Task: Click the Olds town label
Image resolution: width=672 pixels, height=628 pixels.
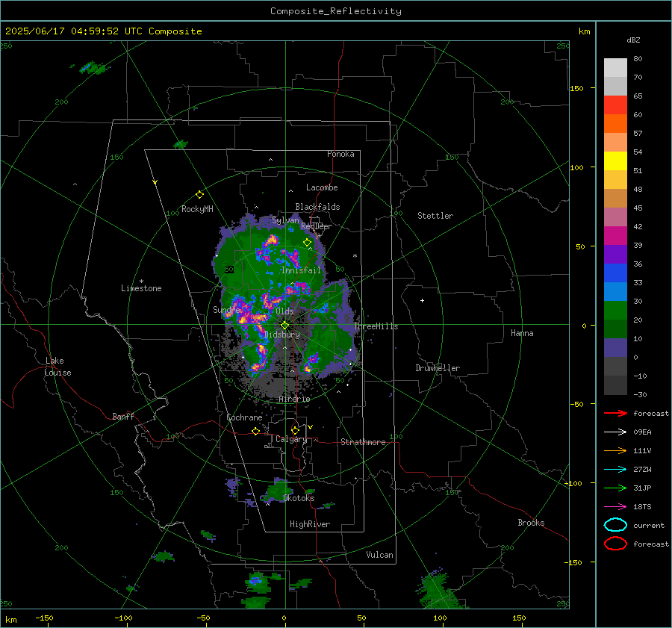Action: click(x=284, y=311)
